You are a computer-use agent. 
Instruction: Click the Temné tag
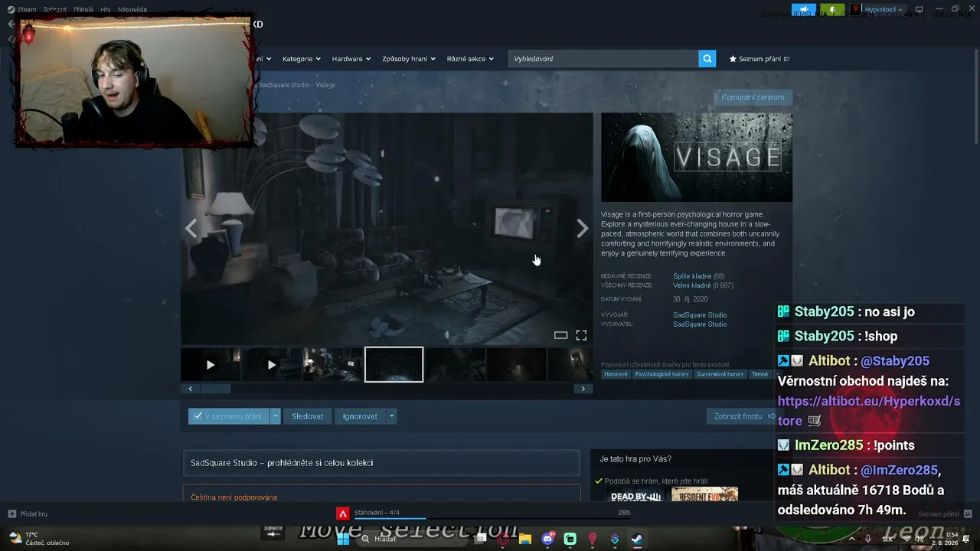click(x=759, y=374)
